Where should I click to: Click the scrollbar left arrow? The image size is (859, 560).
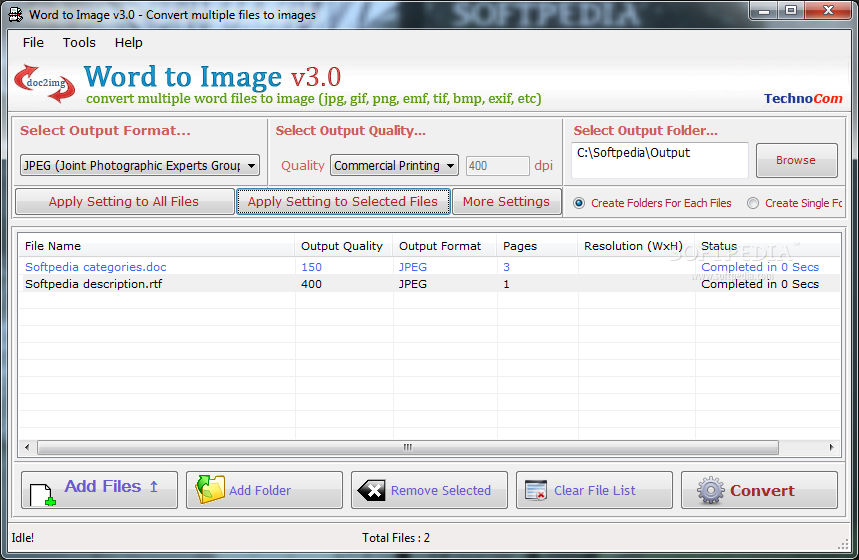click(27, 448)
